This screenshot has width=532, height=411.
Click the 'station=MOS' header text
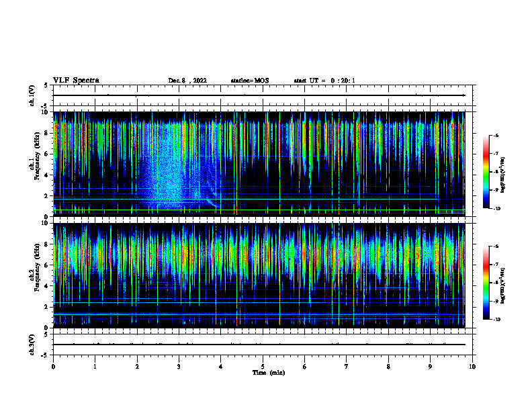(250, 81)
